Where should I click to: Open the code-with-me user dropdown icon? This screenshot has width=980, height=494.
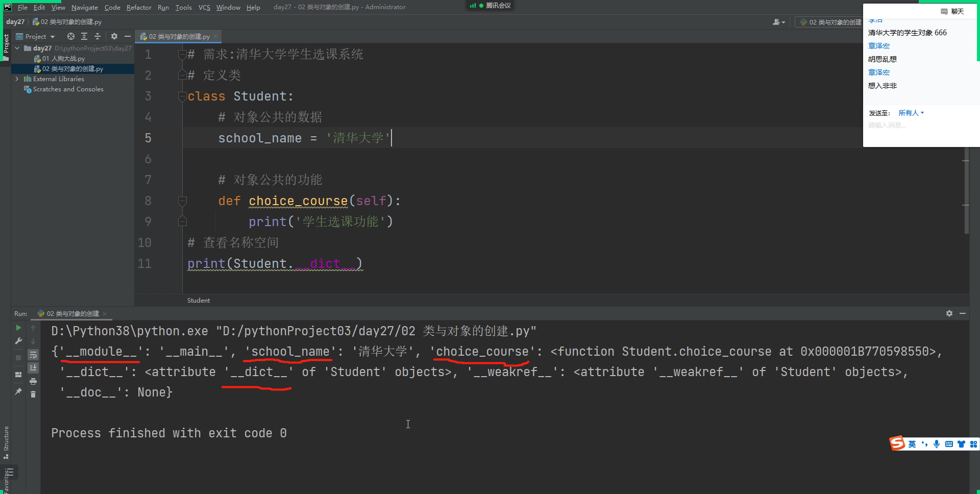tap(779, 22)
